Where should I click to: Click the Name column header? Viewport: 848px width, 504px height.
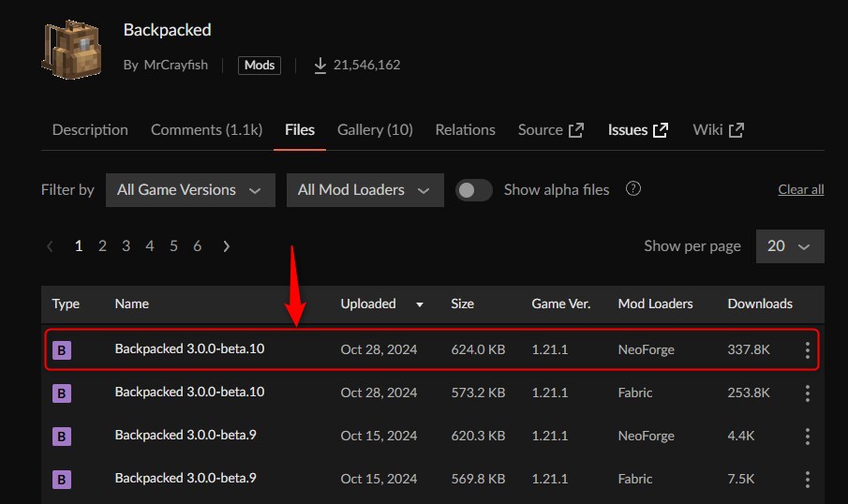[132, 304]
